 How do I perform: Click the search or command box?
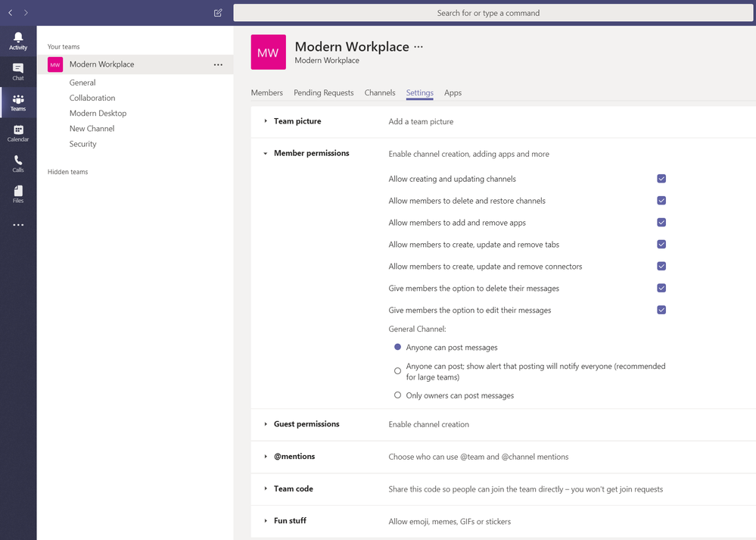493,13
